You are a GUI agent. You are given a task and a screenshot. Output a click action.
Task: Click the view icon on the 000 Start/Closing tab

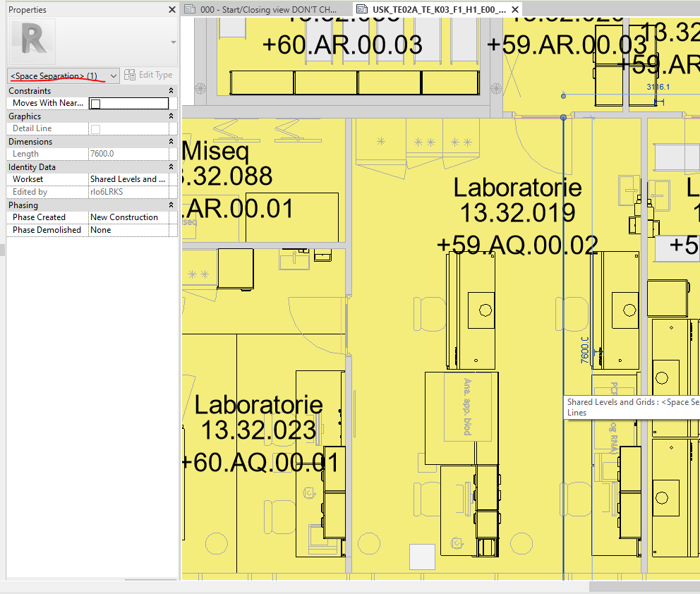coord(188,10)
